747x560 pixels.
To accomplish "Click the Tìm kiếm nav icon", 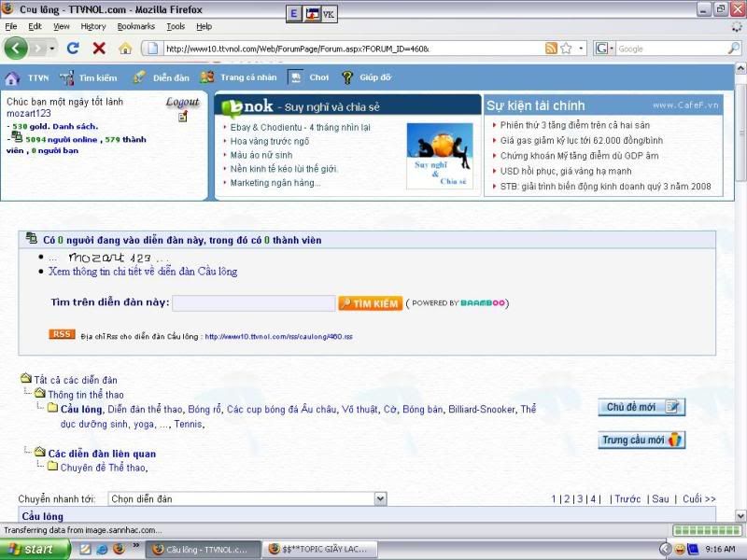I will [x=66, y=78].
